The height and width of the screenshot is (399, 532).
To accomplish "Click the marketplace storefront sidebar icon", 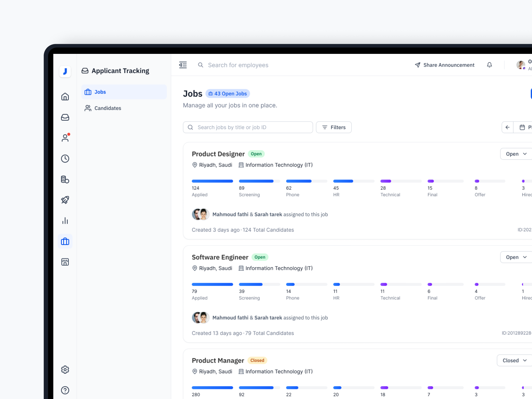I will pyautogui.click(x=65, y=262).
